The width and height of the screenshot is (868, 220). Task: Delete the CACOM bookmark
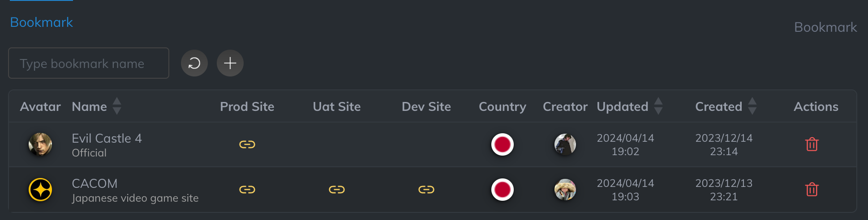[x=812, y=190]
